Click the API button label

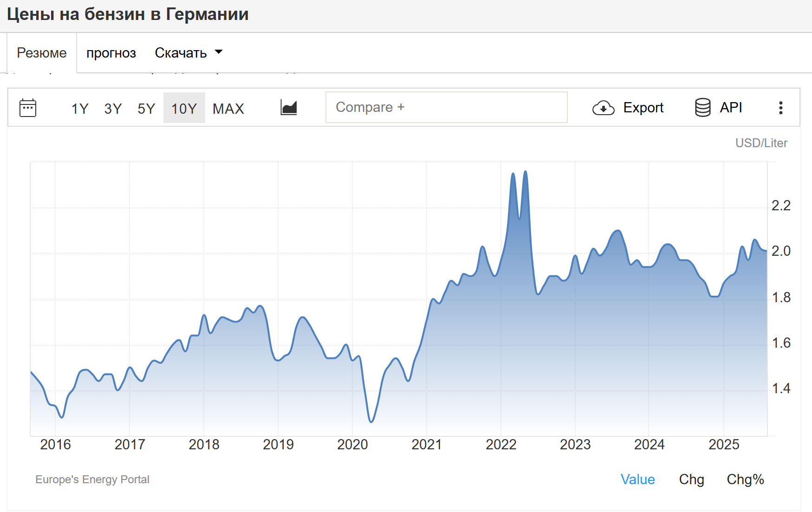point(731,108)
